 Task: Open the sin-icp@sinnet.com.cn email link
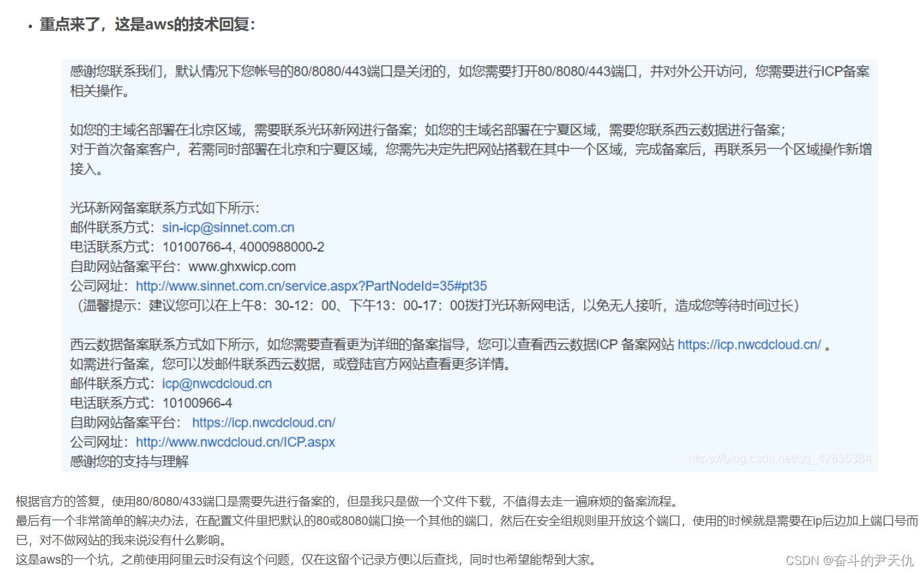click(x=228, y=228)
